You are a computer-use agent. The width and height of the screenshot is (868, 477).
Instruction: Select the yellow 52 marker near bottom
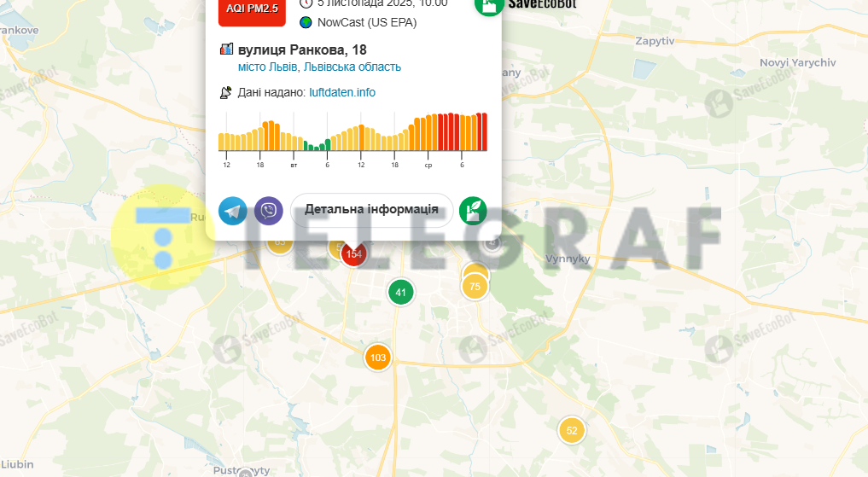click(572, 430)
